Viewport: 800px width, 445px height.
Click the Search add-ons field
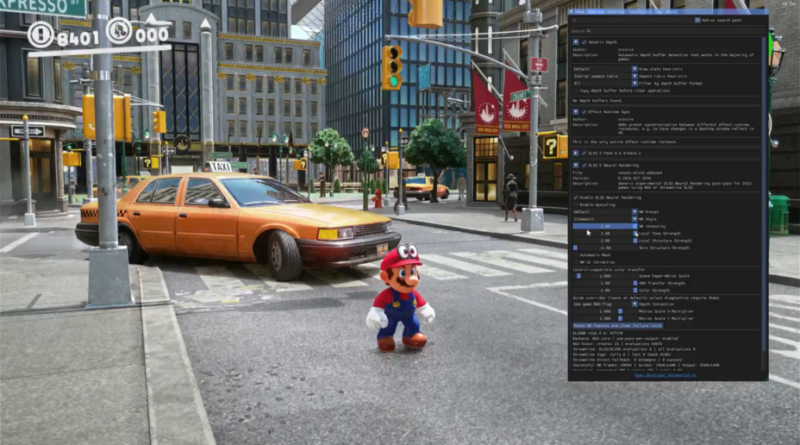tap(666, 31)
